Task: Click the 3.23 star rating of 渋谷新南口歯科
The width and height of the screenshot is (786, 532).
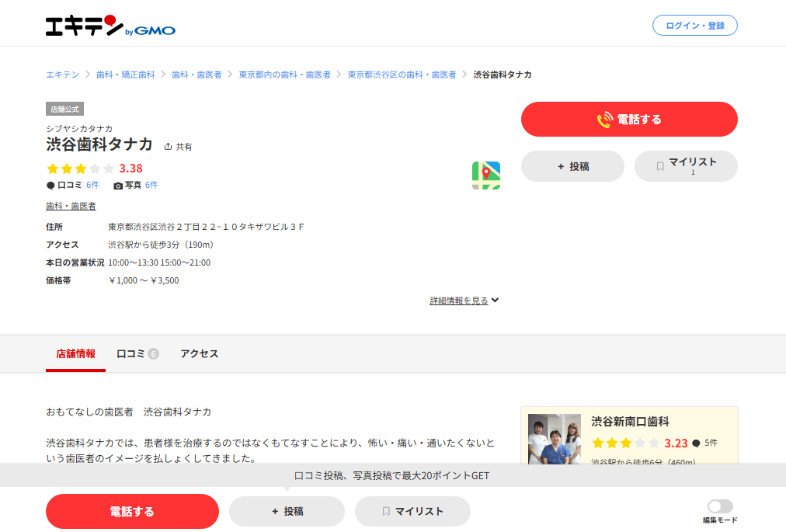Action: (640, 443)
